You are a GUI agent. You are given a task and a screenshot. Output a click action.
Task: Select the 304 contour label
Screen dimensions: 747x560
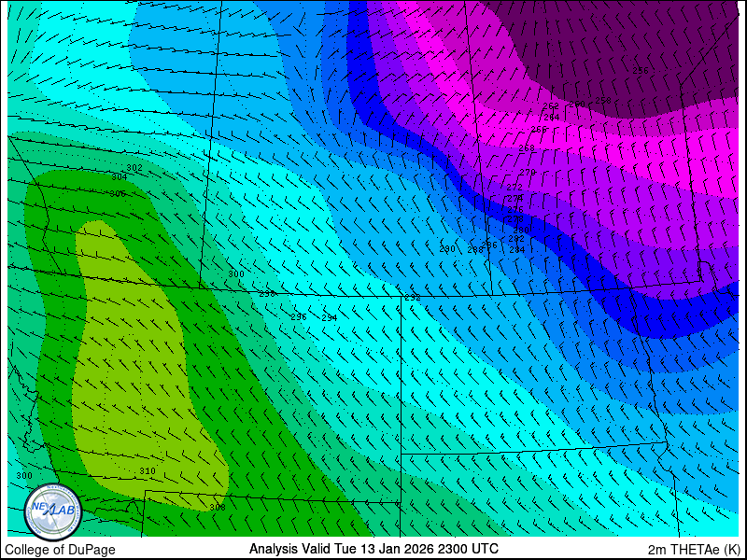coord(120,177)
